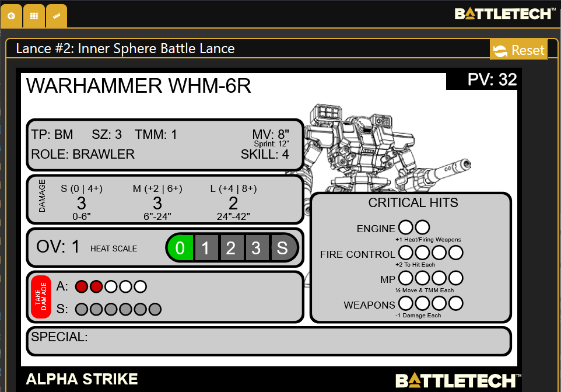Mark the first MP critical hit circle
This screenshot has width=561, height=392.
406,278
